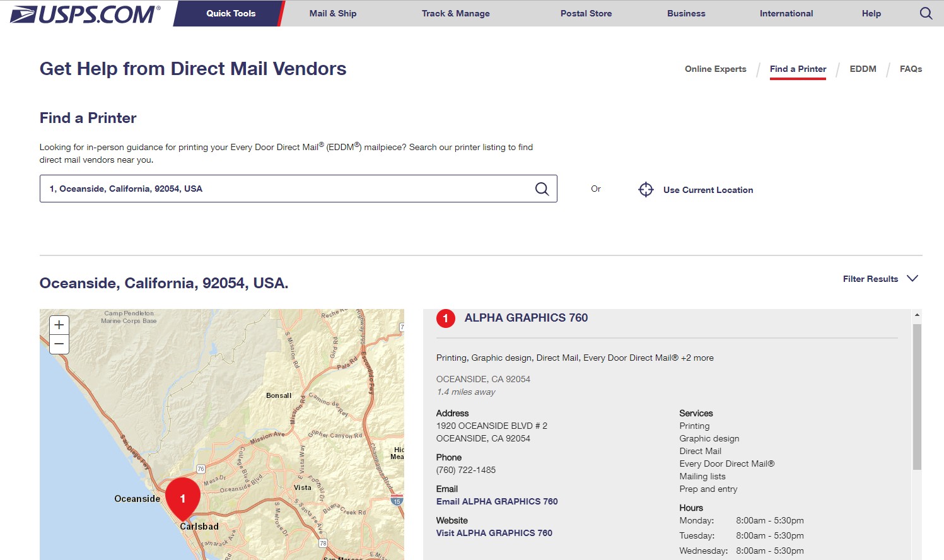944x560 pixels.
Task: Select map pin number 1
Action: point(183,498)
